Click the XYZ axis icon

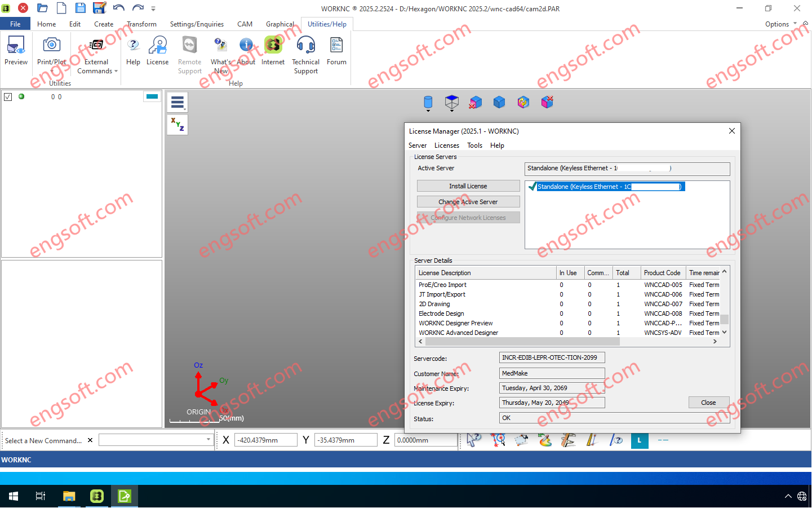point(178,125)
